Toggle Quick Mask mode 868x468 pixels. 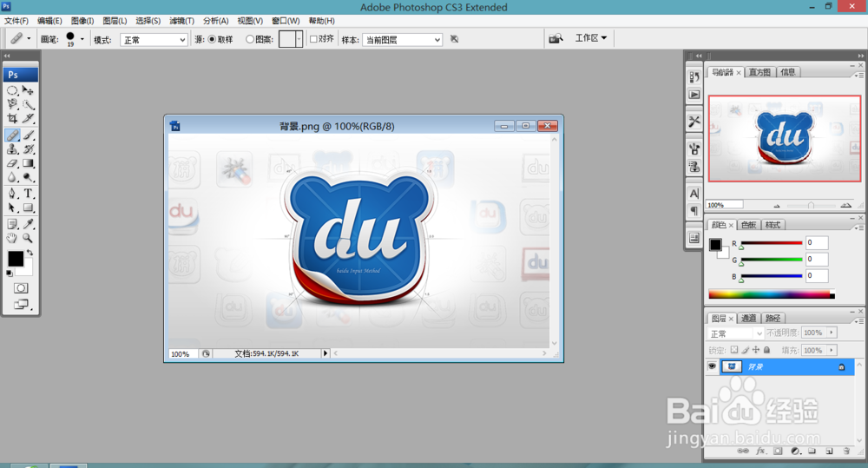click(21, 288)
